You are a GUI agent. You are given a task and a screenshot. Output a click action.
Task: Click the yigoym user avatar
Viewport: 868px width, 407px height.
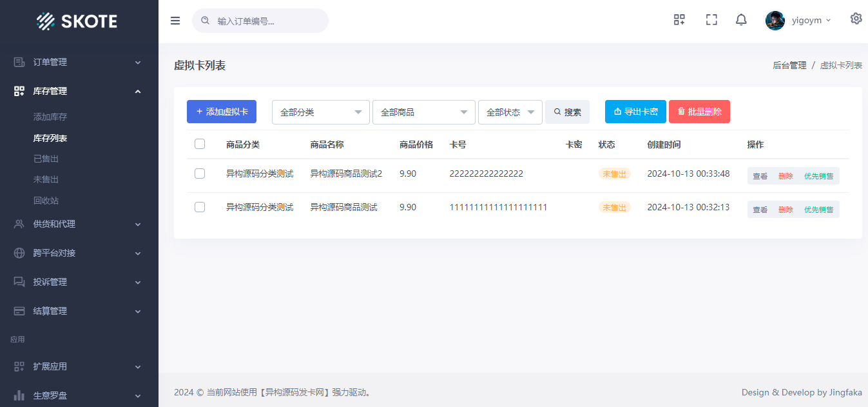pyautogui.click(x=775, y=21)
